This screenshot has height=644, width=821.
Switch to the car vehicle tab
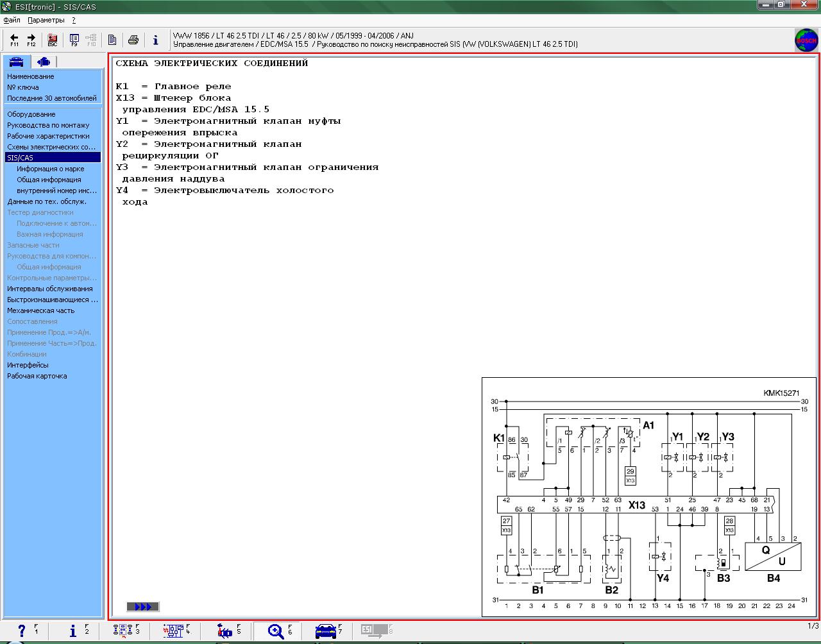[16, 62]
